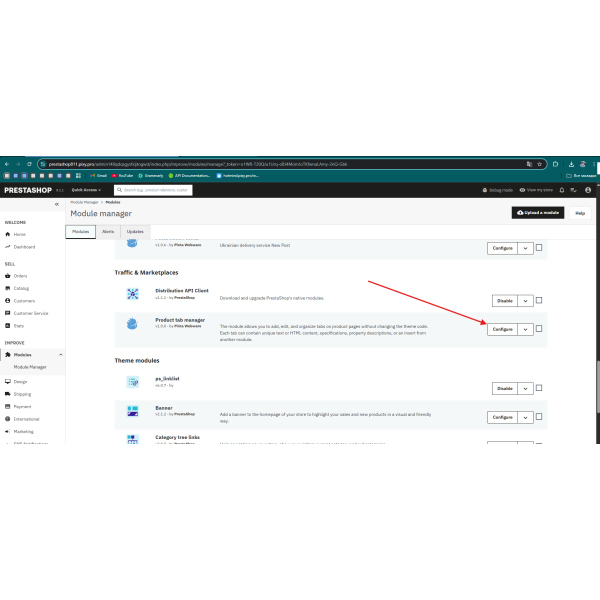The width and height of the screenshot is (600, 600).
Task: Click the PrestaShop logo
Action: click(x=28, y=190)
